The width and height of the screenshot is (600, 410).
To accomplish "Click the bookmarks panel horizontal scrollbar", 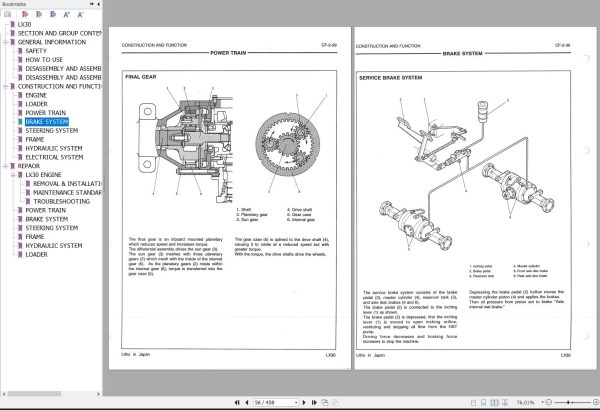I will pos(34,394).
